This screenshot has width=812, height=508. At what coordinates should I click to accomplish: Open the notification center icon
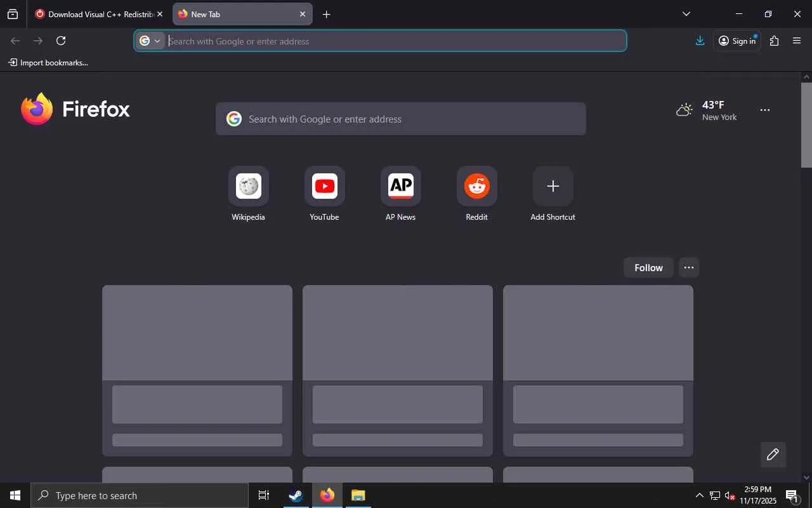[792, 495]
